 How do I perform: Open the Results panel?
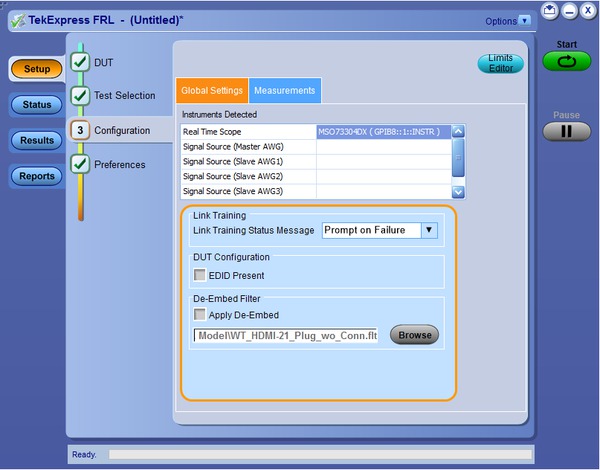point(37,141)
